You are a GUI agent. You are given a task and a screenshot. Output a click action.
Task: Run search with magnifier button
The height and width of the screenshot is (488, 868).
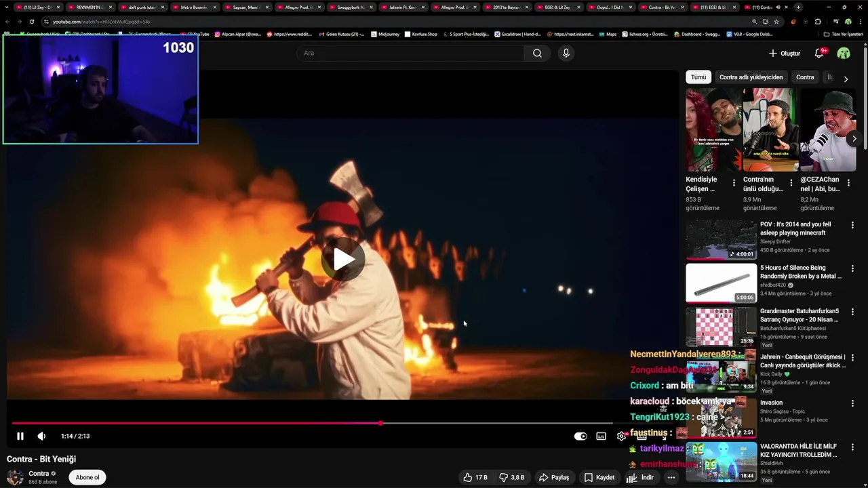pyautogui.click(x=537, y=53)
